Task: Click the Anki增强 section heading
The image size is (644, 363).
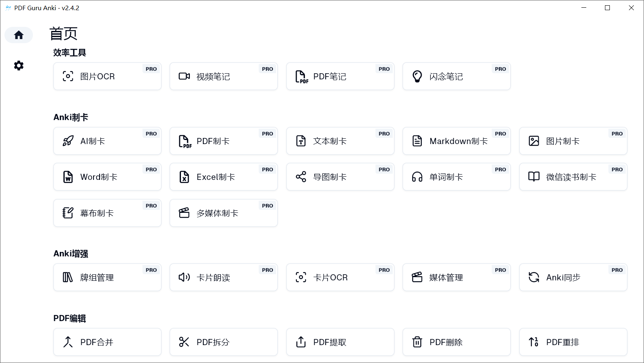Action: pyautogui.click(x=71, y=254)
